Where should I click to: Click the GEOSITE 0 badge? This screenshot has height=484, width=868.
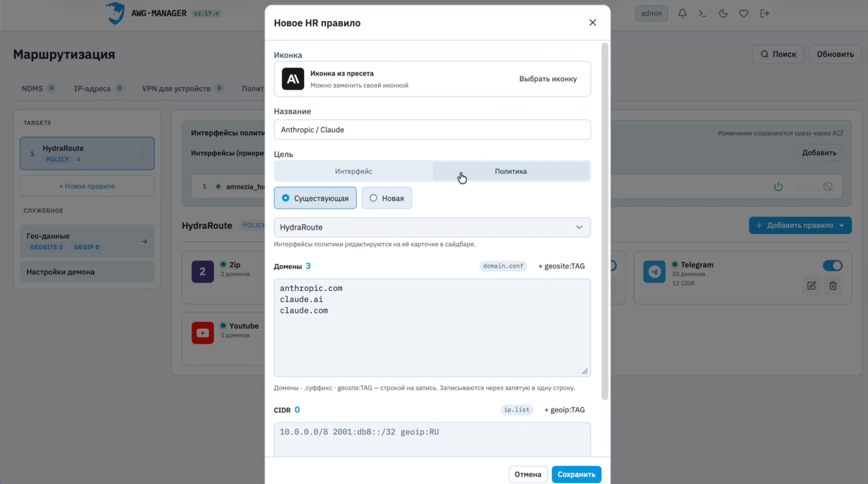pos(46,247)
